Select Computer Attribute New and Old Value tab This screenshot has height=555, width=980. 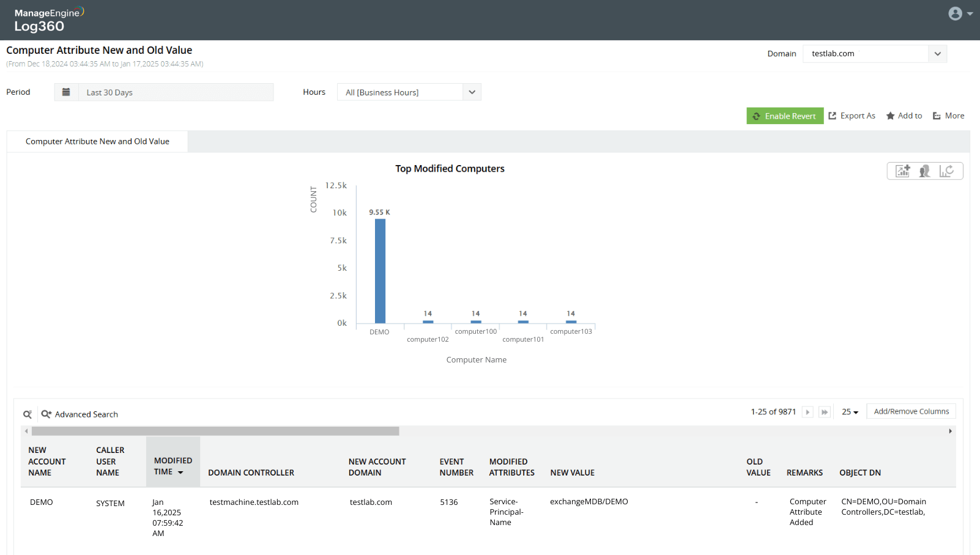tap(97, 141)
